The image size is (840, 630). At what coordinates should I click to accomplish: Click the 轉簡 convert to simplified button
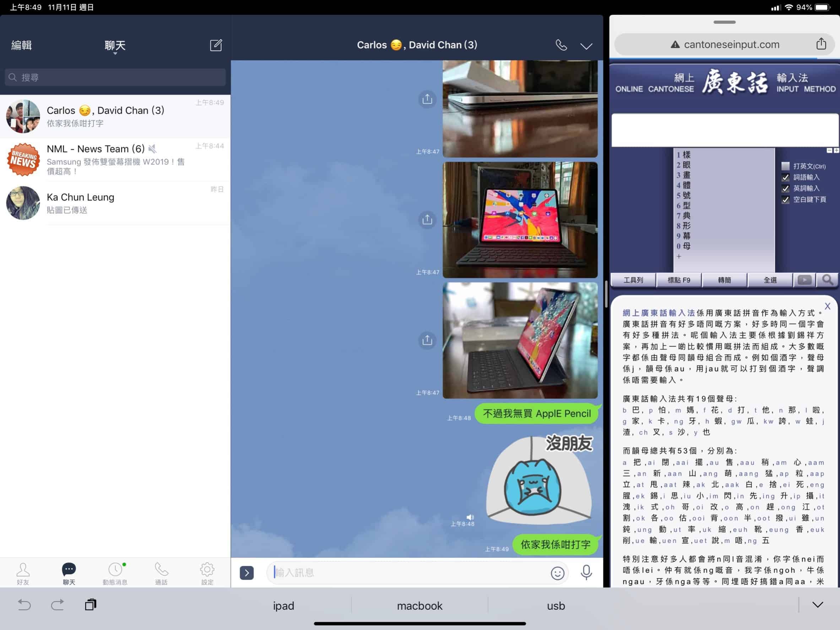point(724,280)
